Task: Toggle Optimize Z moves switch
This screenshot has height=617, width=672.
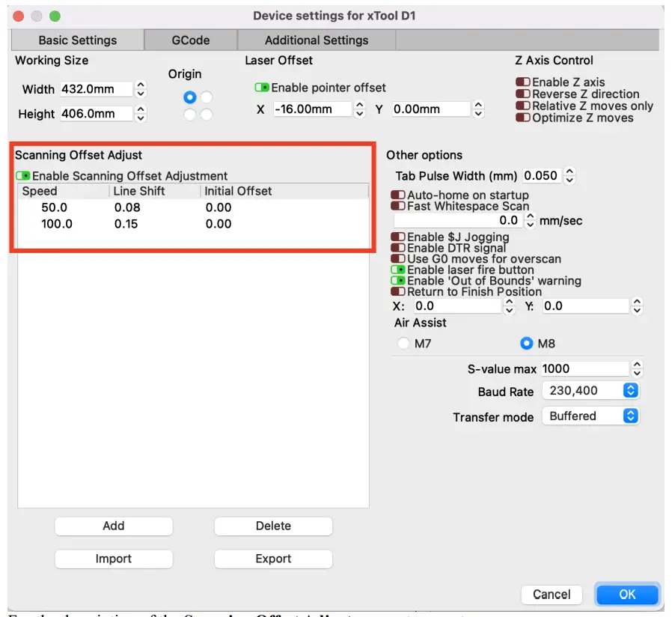Action: 523,118
